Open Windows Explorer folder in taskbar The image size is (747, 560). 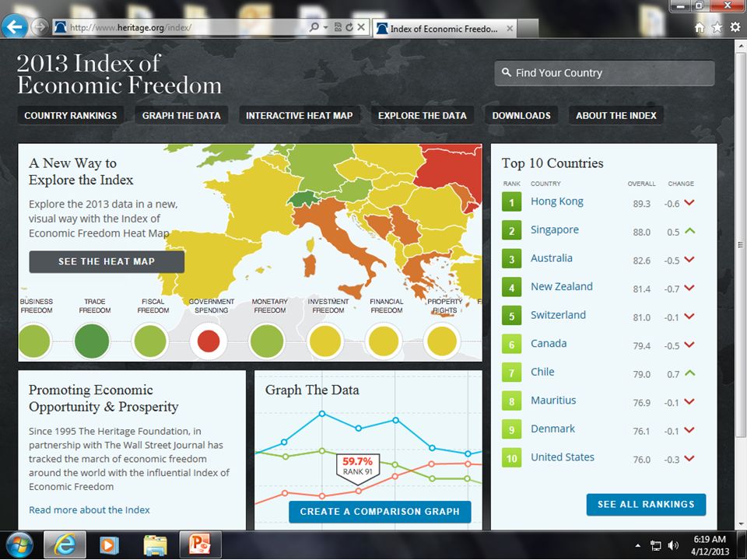tap(155, 546)
